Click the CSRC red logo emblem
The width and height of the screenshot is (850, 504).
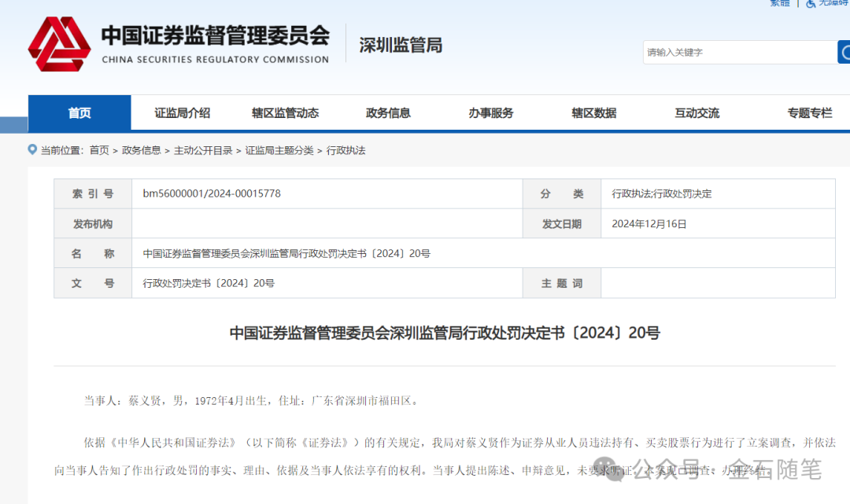point(59,43)
